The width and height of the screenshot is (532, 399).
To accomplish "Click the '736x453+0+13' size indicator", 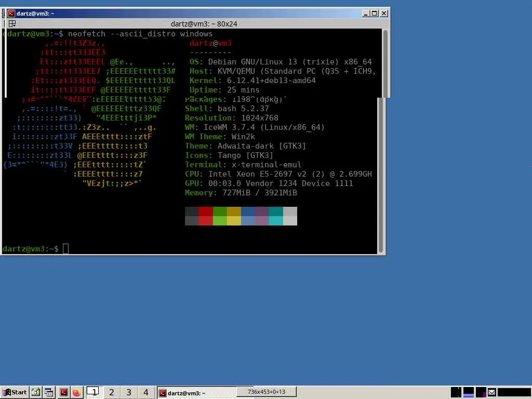I will pos(267,392).
